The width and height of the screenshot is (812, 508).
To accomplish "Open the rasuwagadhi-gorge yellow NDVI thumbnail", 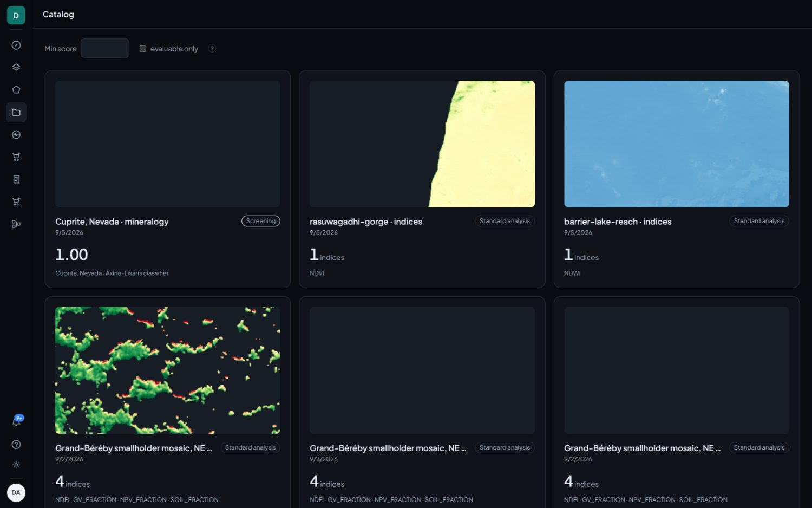I will pyautogui.click(x=422, y=144).
